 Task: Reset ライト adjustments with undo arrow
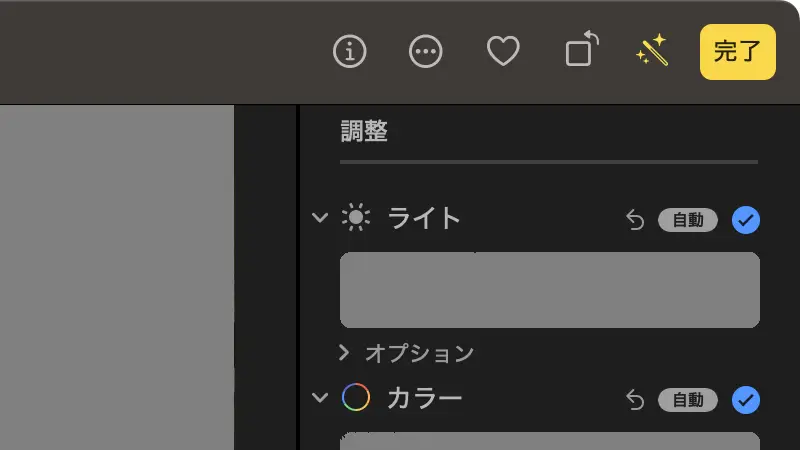(635, 220)
